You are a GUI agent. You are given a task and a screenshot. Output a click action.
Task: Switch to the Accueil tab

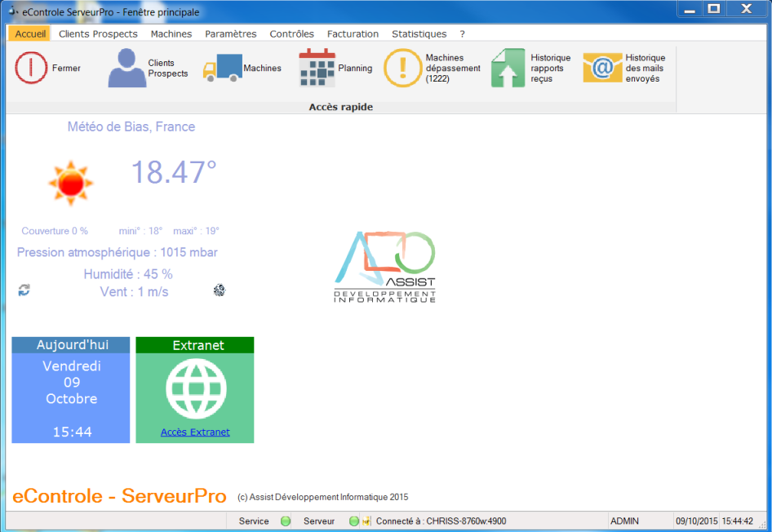point(30,34)
